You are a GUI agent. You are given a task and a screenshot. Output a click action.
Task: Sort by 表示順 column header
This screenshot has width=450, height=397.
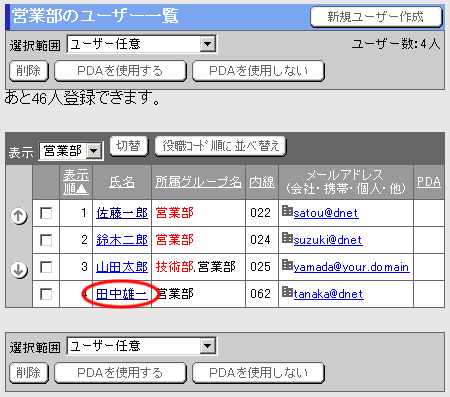[76, 182]
